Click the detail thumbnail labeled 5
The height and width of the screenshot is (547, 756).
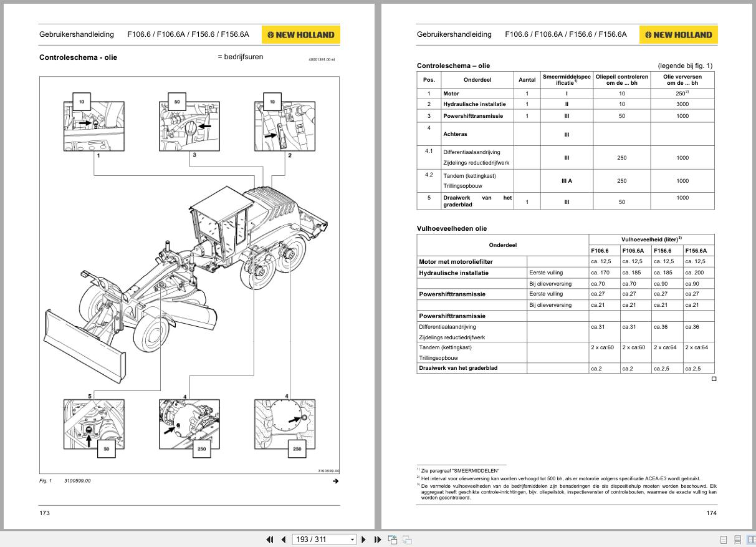[x=93, y=424]
